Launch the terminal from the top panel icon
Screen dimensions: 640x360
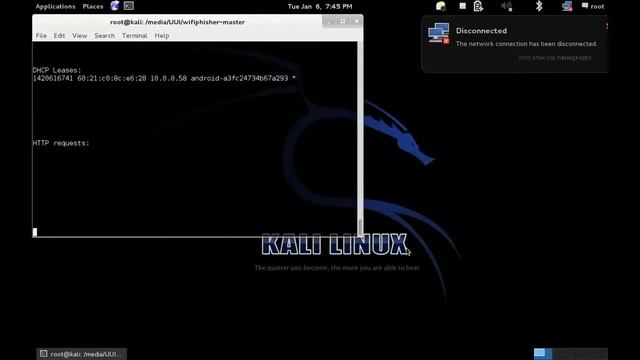point(129,6)
